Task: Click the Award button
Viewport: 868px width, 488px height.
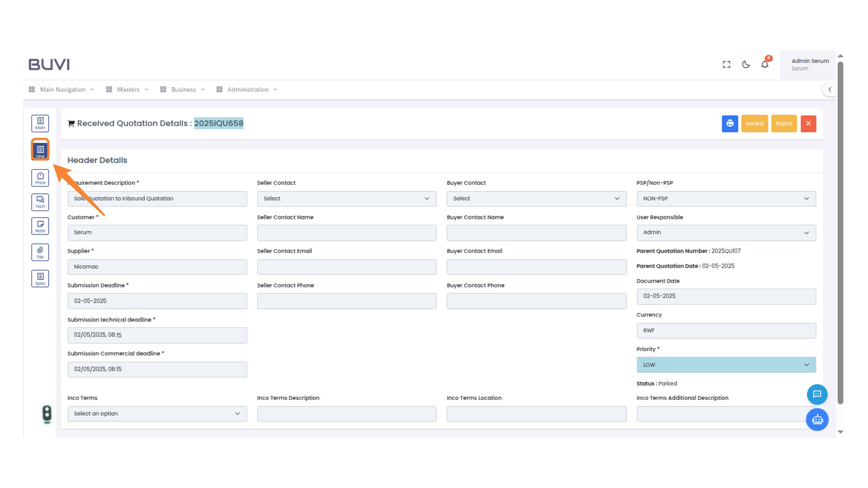Action: (755, 124)
